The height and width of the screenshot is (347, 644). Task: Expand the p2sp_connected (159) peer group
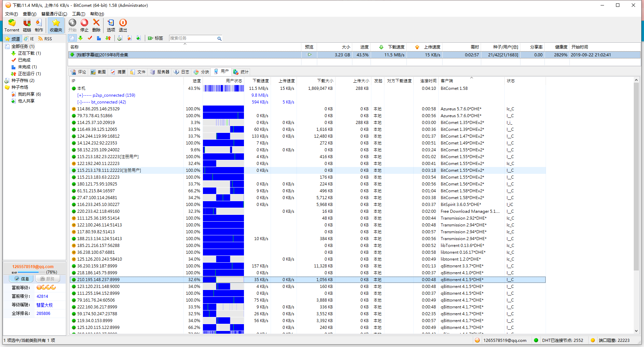(80, 95)
